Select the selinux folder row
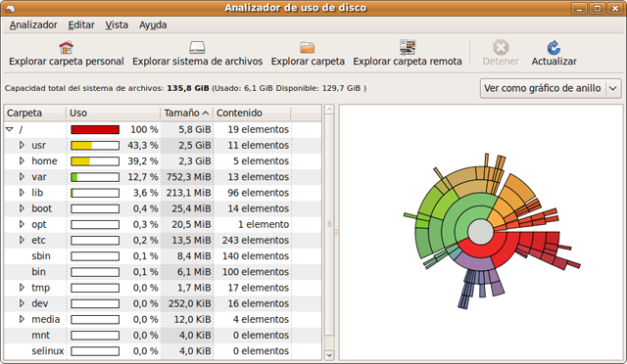 [x=163, y=351]
